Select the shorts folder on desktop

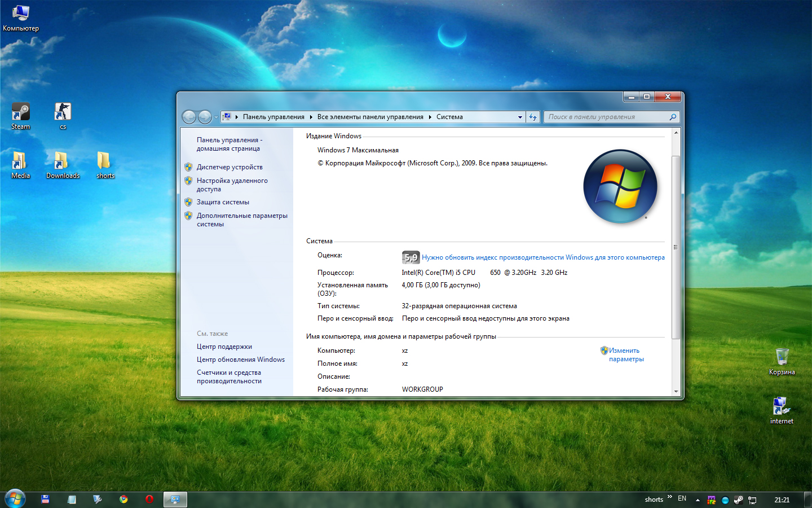[105, 165]
